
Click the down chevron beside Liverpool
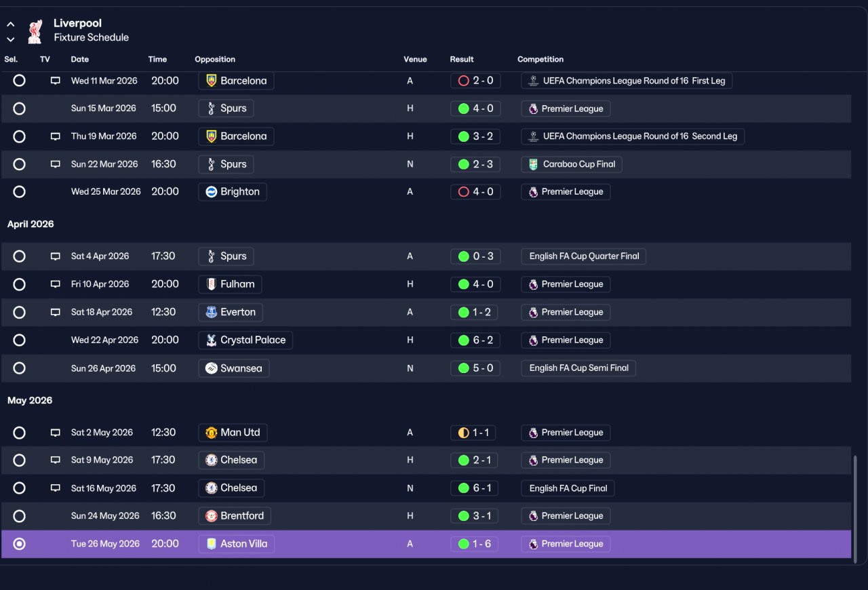tap(11, 39)
